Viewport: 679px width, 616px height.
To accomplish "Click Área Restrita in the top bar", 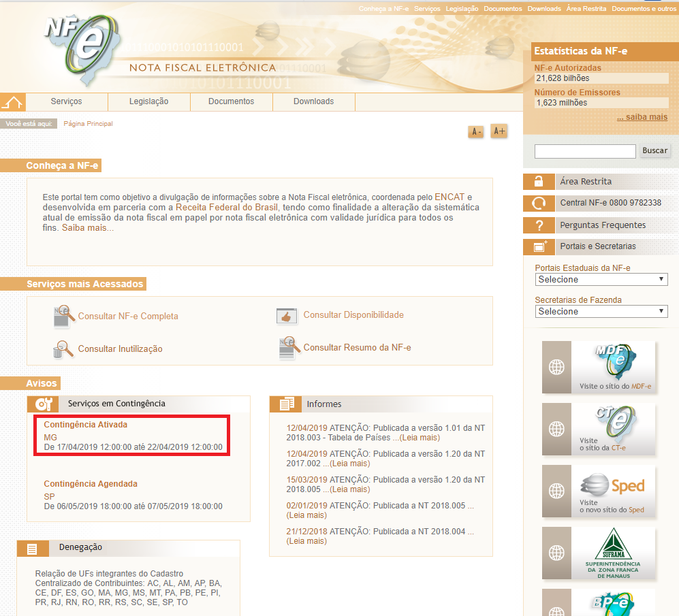I will (x=586, y=9).
